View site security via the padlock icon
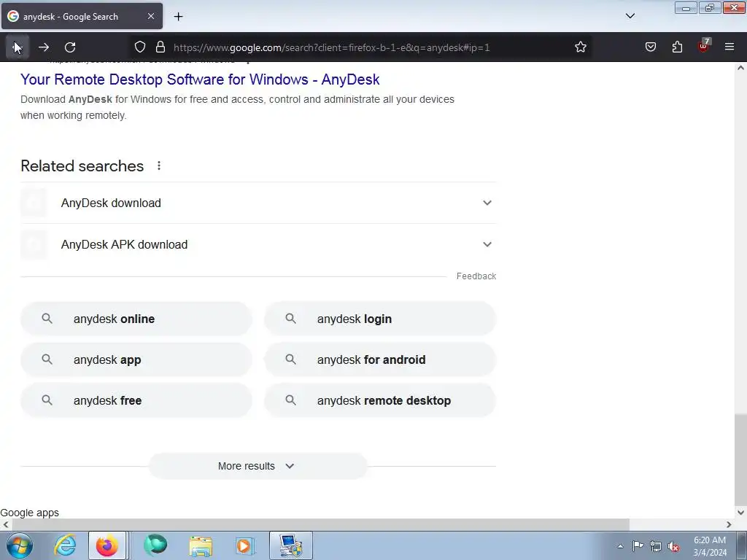 point(160,47)
